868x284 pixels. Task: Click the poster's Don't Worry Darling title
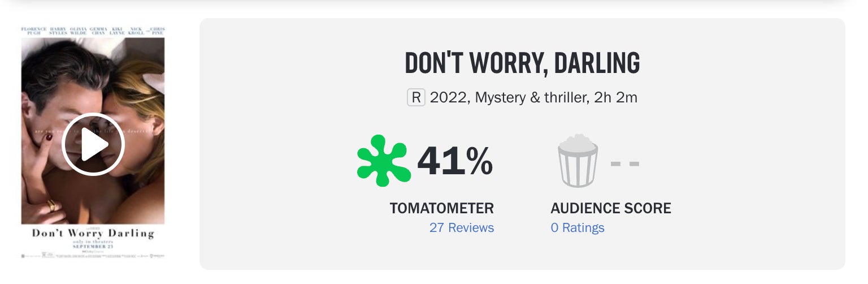[x=93, y=233]
